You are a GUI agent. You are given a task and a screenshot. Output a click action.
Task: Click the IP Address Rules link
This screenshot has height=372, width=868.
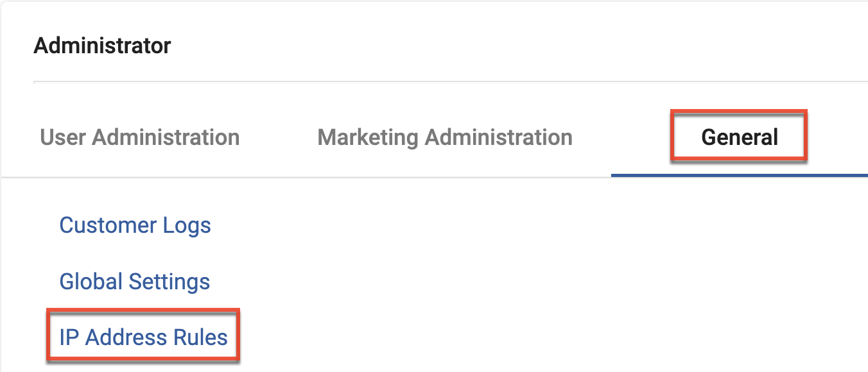[x=143, y=337]
